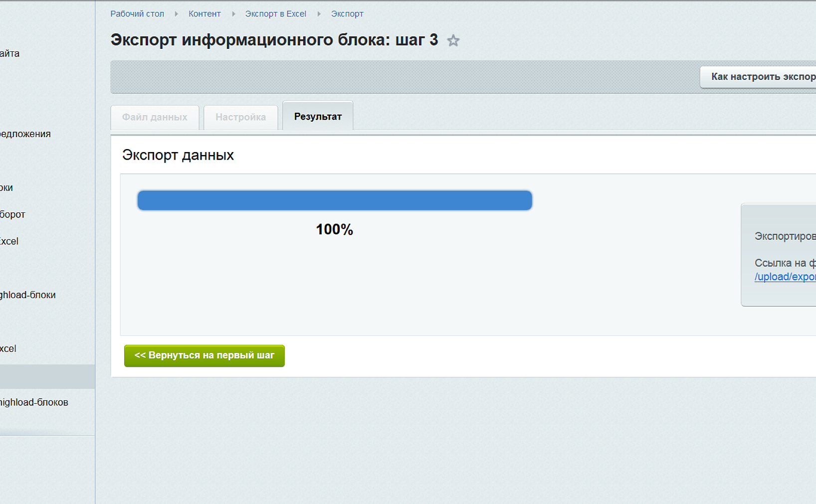Open the Экспорт в Excel breadcrumb

(275, 14)
